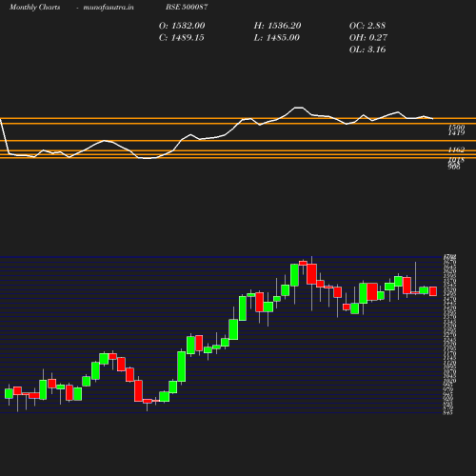This screenshot has width=476, height=476.
Task: Click the tallest green candle near chart middle
Action: click(x=182, y=367)
